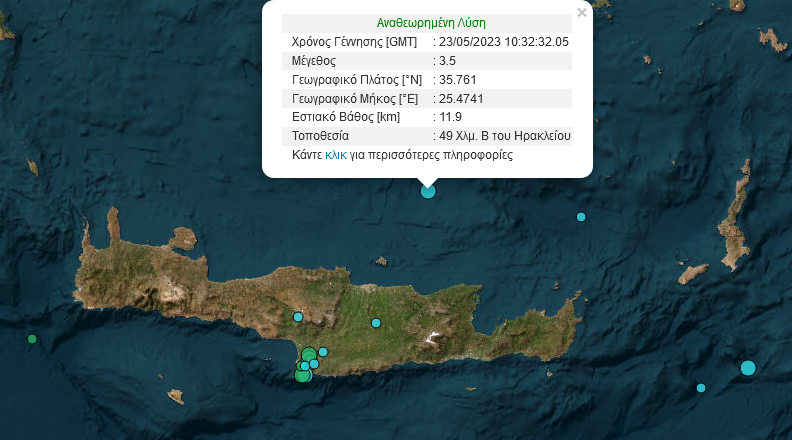The width and height of the screenshot is (792, 440).
Task: Click the cyan marker in central Crete inland
Action: click(376, 322)
